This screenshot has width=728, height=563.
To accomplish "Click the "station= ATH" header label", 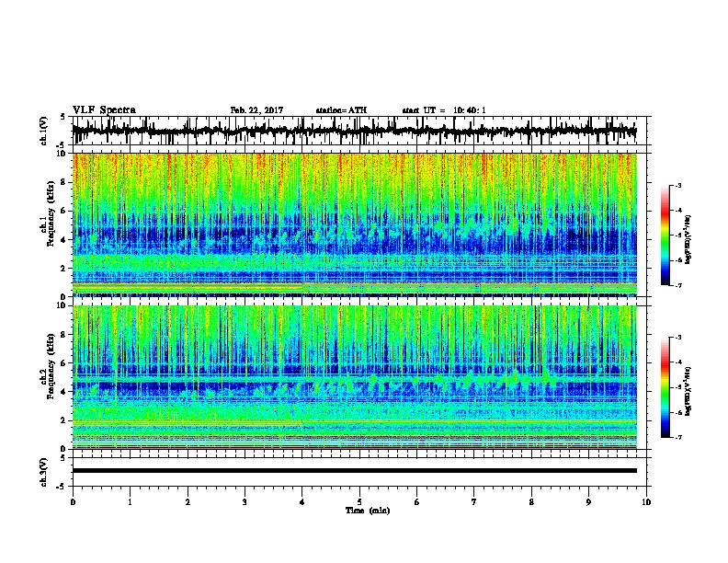I will tap(341, 110).
